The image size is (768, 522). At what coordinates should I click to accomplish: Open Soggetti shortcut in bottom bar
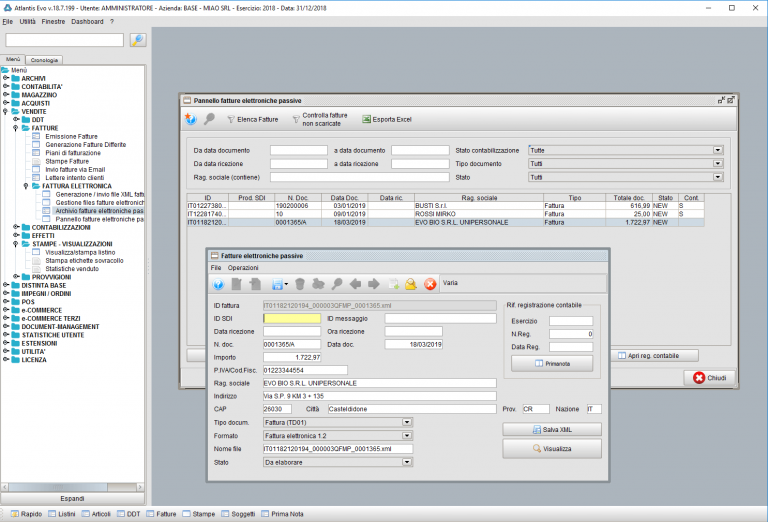coord(238,514)
